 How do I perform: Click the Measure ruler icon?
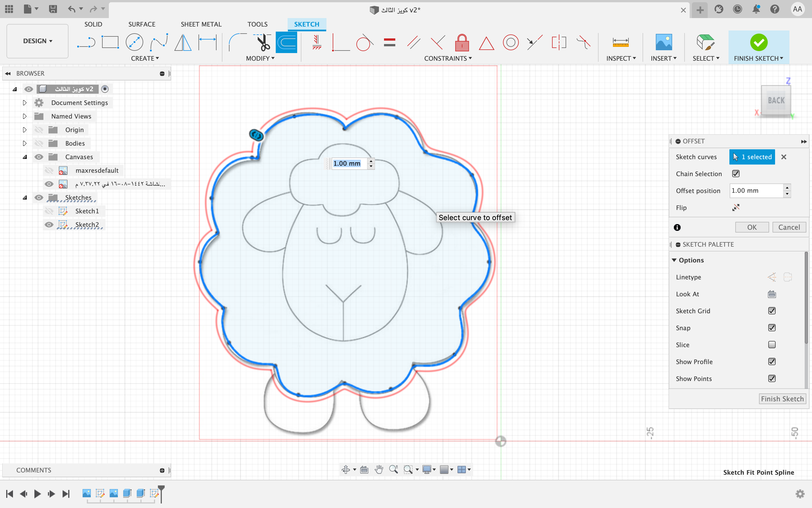[620, 43]
